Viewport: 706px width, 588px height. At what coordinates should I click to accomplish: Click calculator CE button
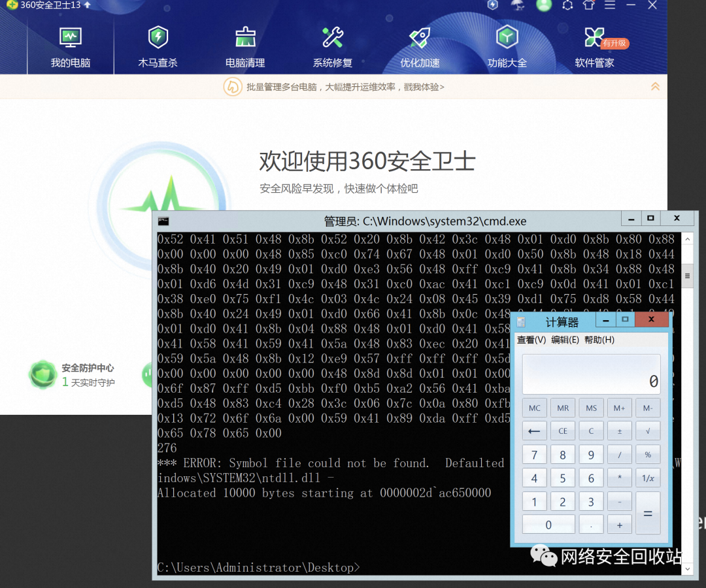pyautogui.click(x=563, y=431)
